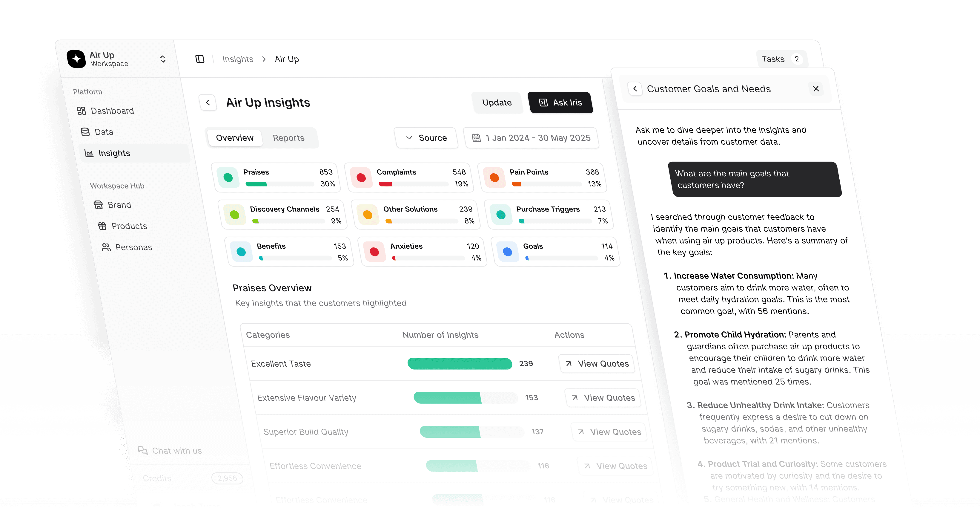Click the Chat with us icon
Viewport: 980px width, 508px height.
click(143, 451)
